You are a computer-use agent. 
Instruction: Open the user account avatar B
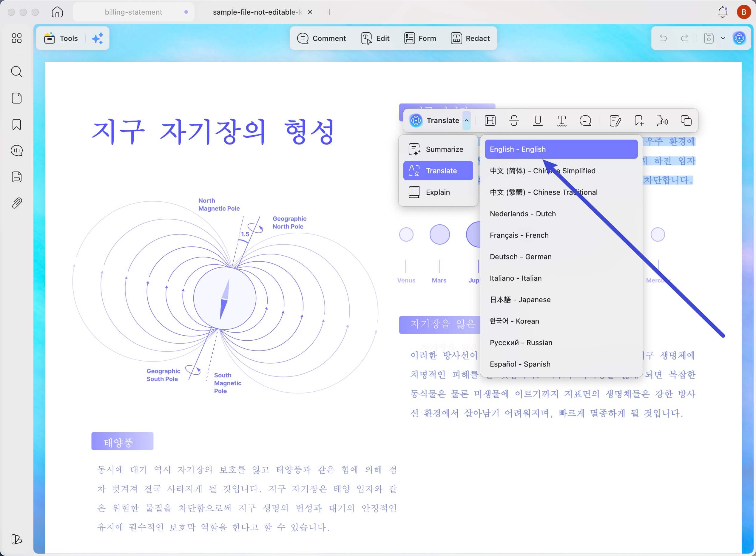click(743, 12)
